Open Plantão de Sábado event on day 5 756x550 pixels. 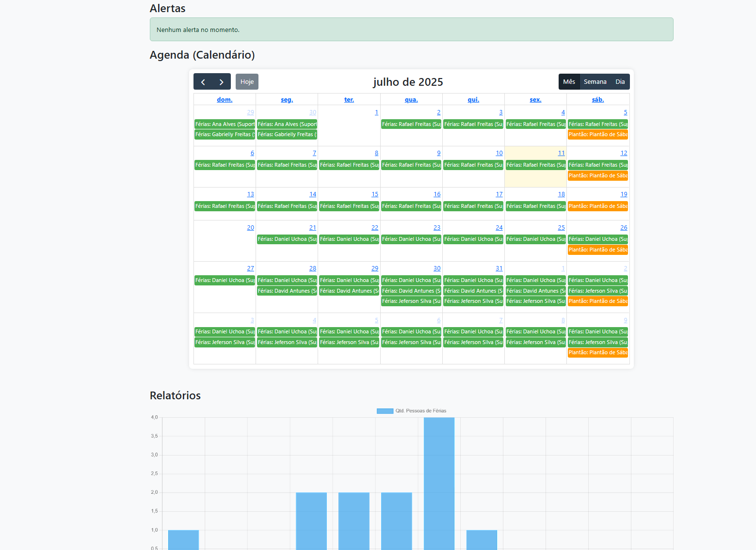coord(598,135)
